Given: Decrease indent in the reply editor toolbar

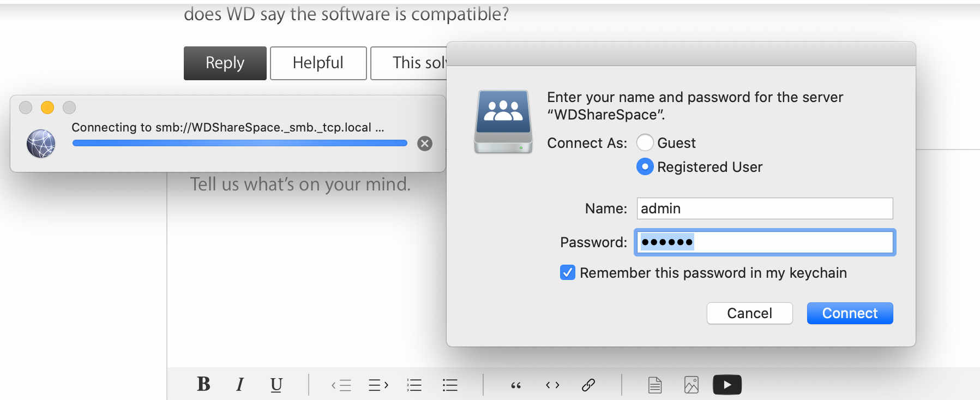Looking at the screenshot, I should pos(341,385).
